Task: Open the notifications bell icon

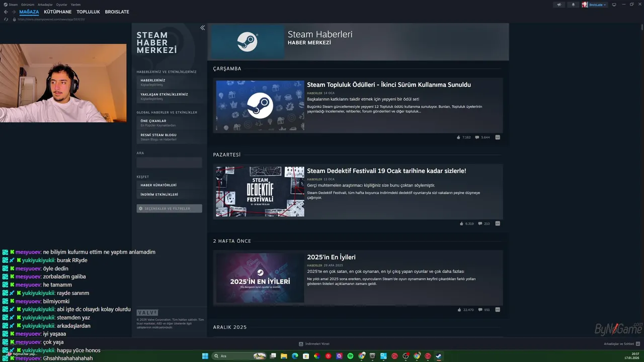Action: pos(573,5)
